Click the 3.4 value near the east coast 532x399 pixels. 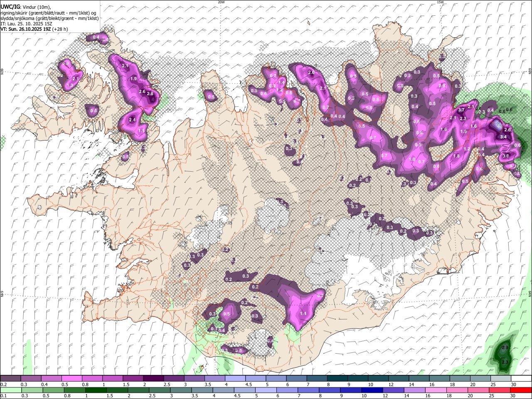click(503, 137)
